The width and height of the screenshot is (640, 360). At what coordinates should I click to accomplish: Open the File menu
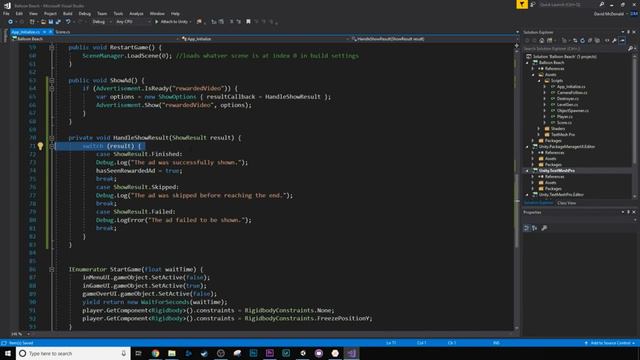pos(6,13)
